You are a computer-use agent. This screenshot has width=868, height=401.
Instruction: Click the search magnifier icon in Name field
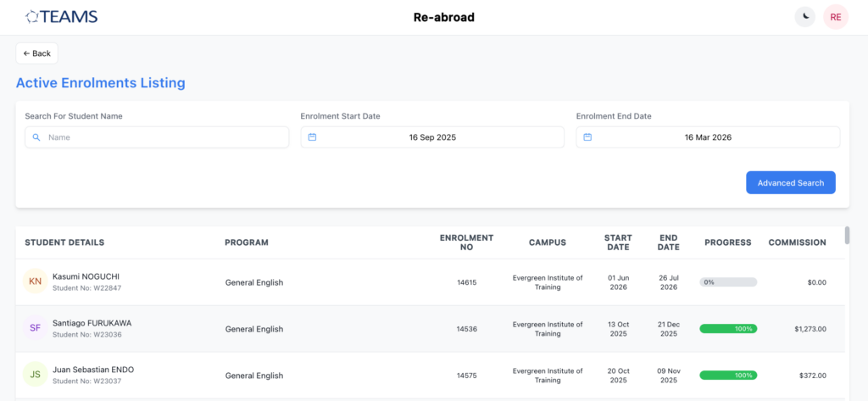tap(36, 137)
